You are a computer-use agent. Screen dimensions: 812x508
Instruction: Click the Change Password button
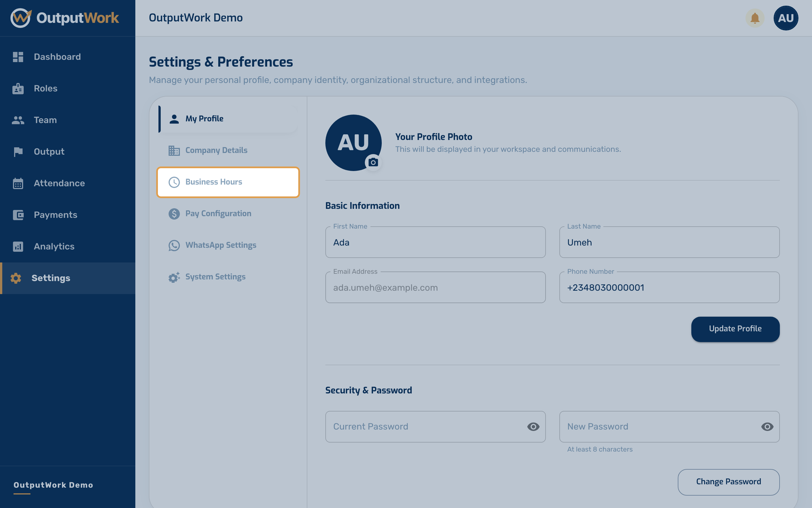coord(729,482)
